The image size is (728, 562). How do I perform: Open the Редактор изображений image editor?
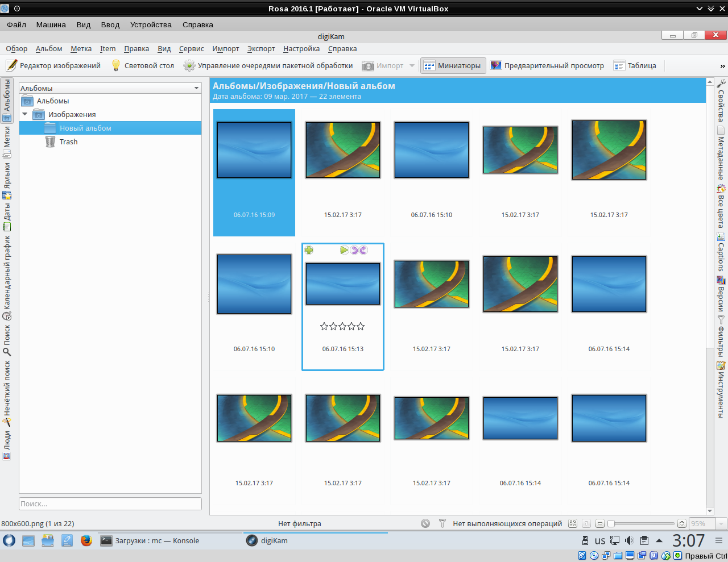pyautogui.click(x=53, y=66)
